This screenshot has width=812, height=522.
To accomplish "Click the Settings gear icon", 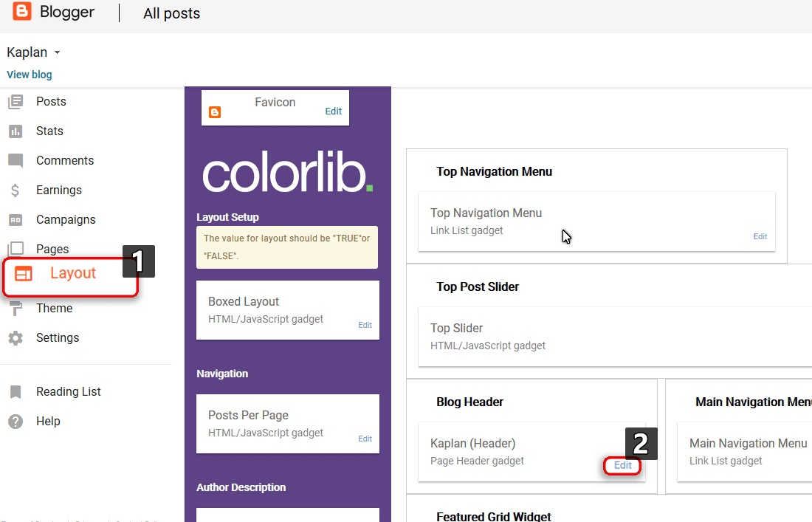I will [18, 337].
